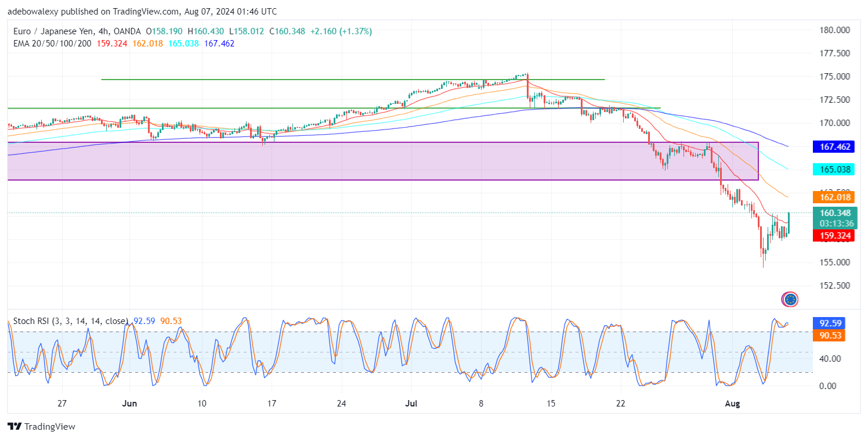The width and height of the screenshot is (868, 439).
Task: Click the 22 date label on time axis
Action: (x=620, y=404)
